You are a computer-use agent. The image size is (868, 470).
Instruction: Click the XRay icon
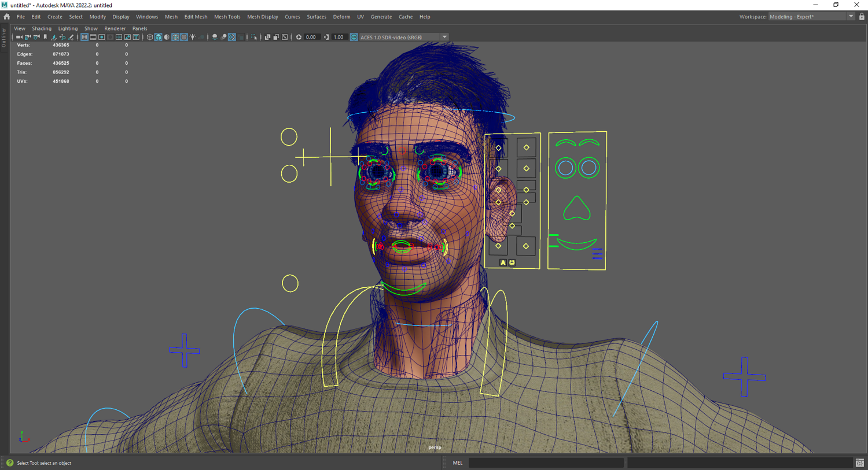pos(267,37)
